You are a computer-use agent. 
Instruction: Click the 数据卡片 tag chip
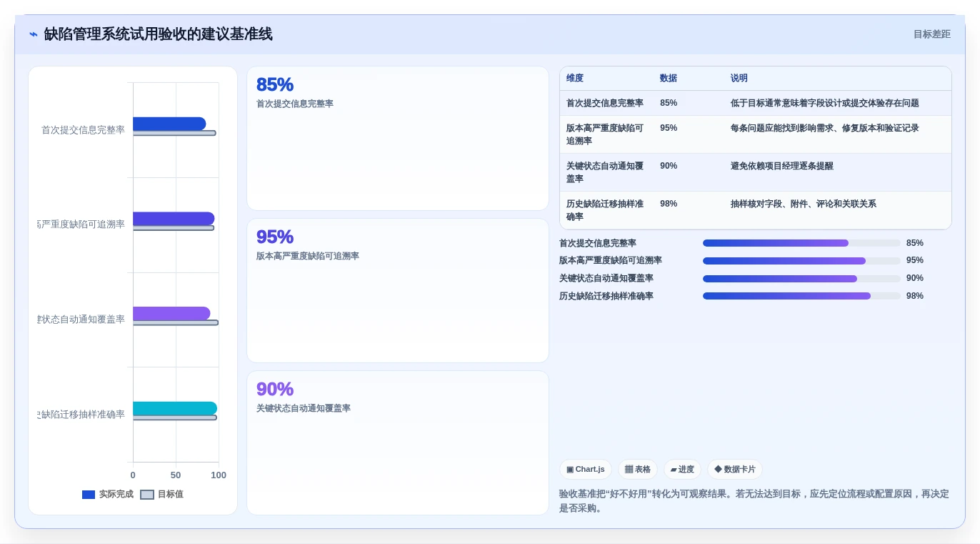735,470
